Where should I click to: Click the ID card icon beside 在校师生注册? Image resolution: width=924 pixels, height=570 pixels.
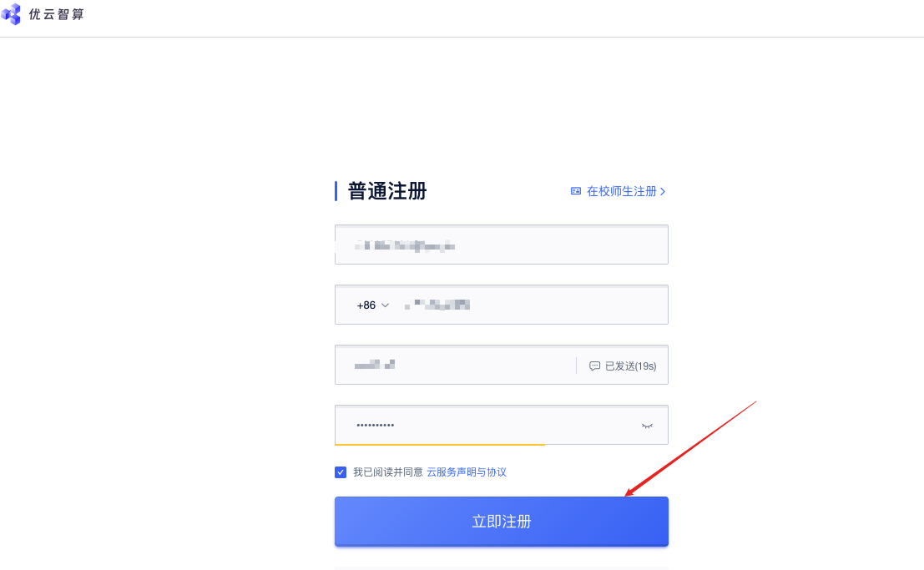576,191
